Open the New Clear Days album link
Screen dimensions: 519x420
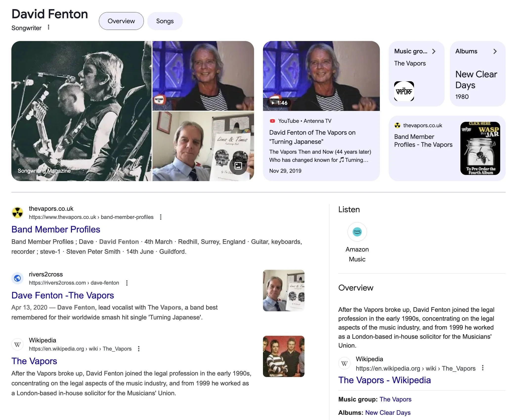click(388, 413)
